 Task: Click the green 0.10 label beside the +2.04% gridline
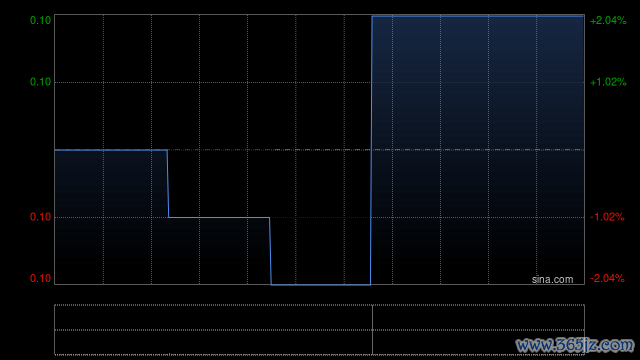(40, 20)
